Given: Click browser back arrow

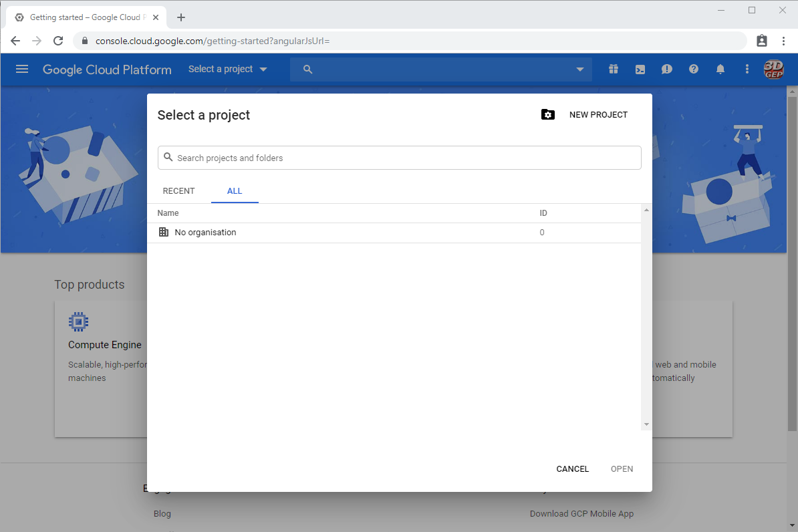Looking at the screenshot, I should (15, 41).
